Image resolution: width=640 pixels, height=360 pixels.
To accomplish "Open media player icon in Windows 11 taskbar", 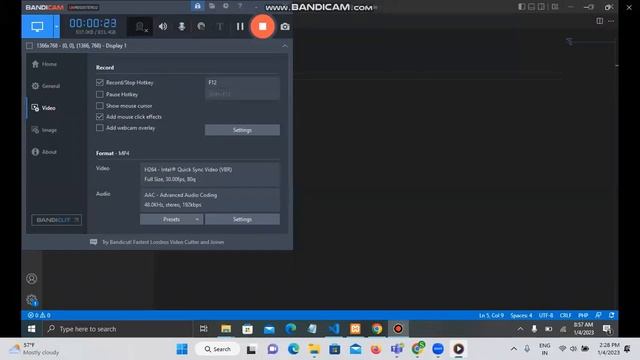I will coord(458,349).
